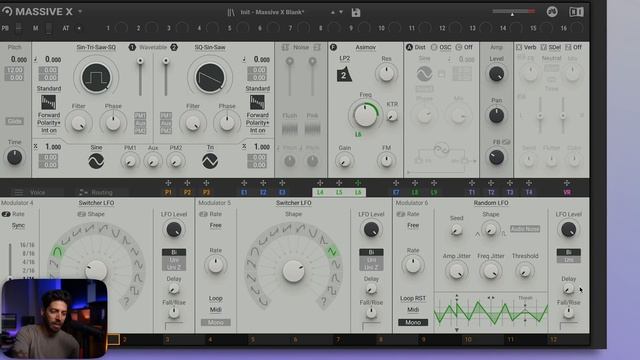Viewport: 640px width, 360px height.
Task: Open Modulator 6 Random LFO type dropdown
Action: click(x=491, y=203)
